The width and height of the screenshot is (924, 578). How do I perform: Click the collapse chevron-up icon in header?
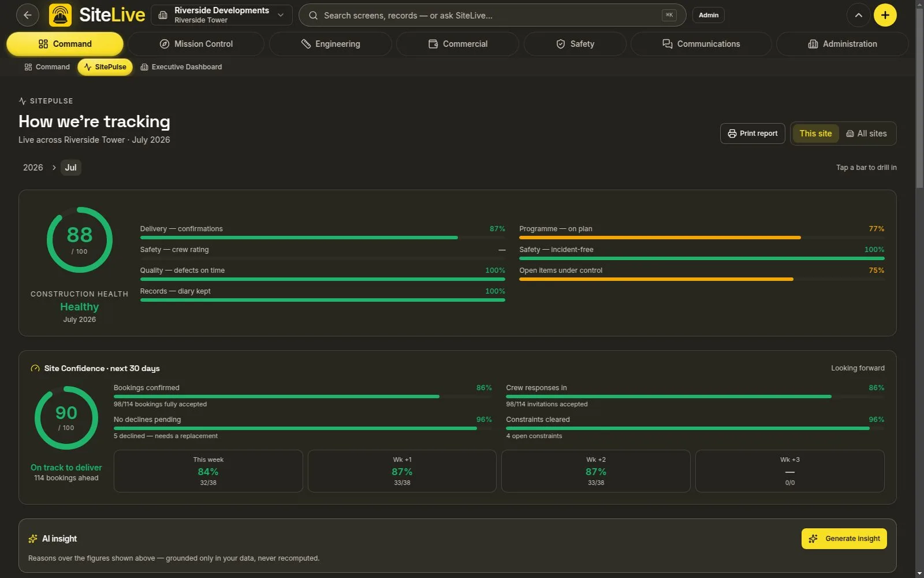point(858,15)
